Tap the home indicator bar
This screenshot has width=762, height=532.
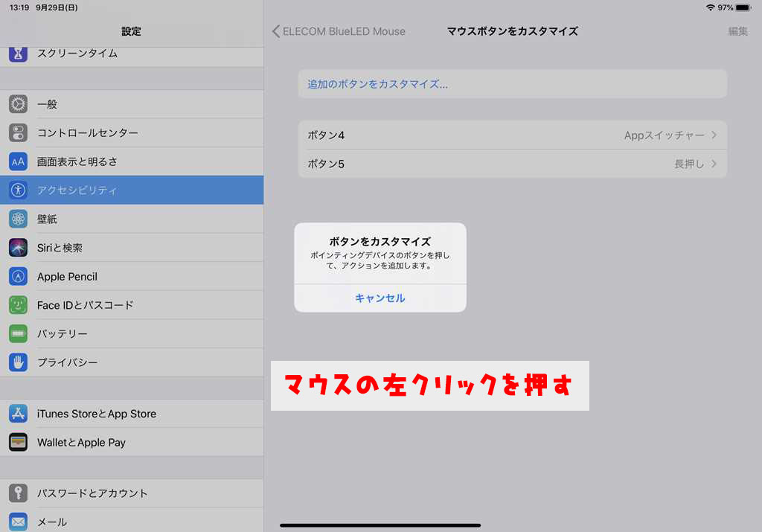tap(380, 525)
